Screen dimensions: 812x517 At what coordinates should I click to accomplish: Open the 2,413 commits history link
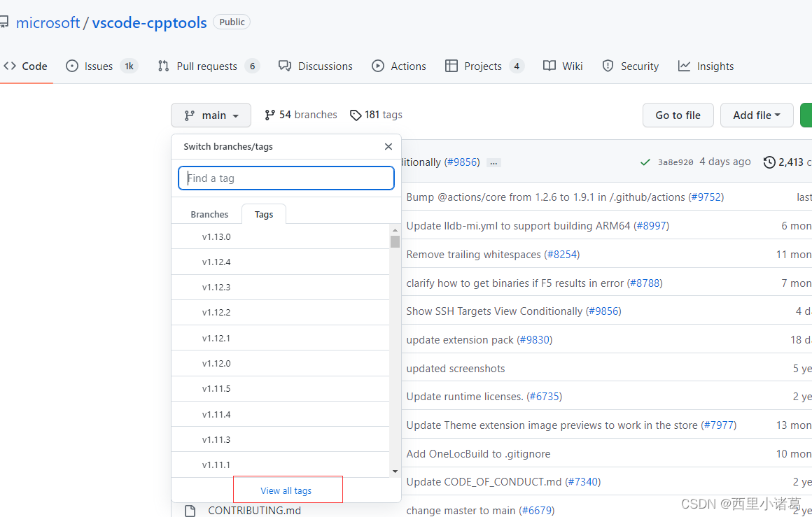(787, 162)
